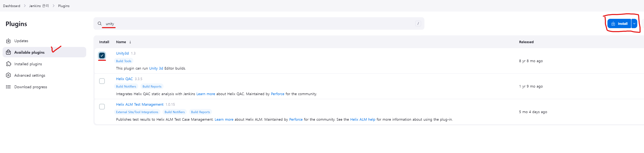Uncheck the Unity3d plugin checkbox
This screenshot has height=153, width=644.
(x=102, y=56)
